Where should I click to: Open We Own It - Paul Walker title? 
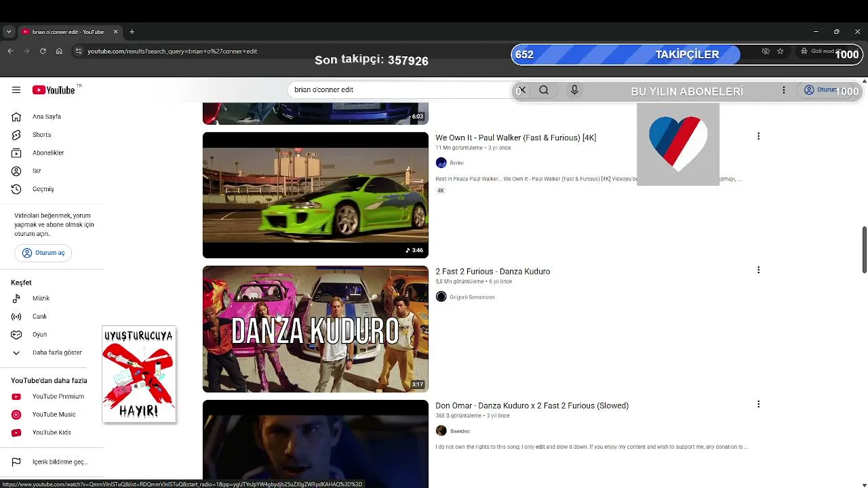coord(515,138)
